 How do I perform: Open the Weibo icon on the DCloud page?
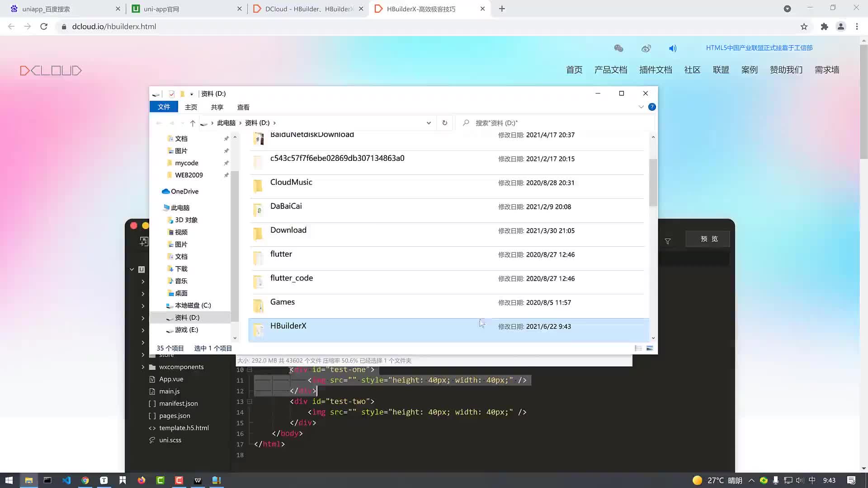pyautogui.click(x=646, y=48)
